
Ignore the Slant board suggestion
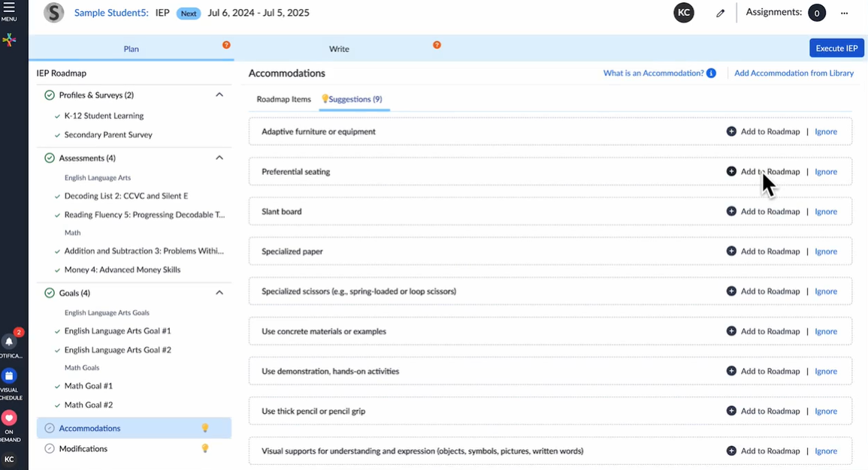pyautogui.click(x=825, y=212)
